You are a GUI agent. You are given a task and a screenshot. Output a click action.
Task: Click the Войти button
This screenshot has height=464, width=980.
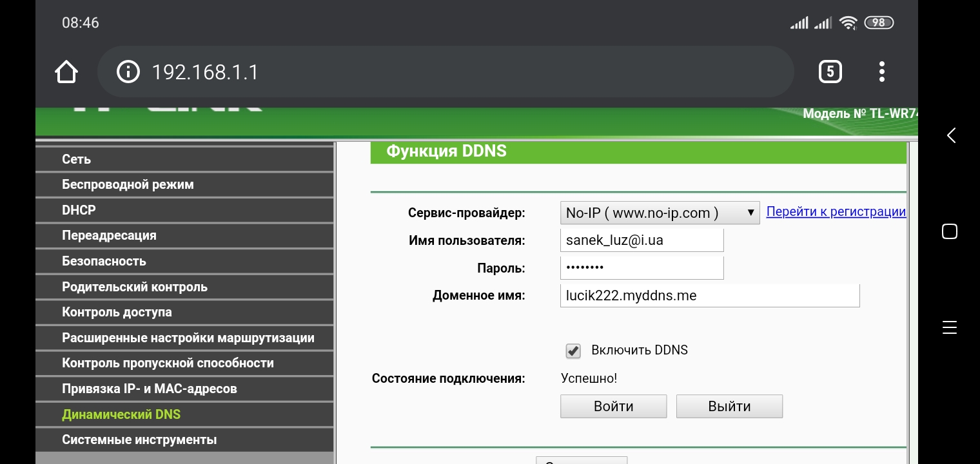(x=613, y=407)
